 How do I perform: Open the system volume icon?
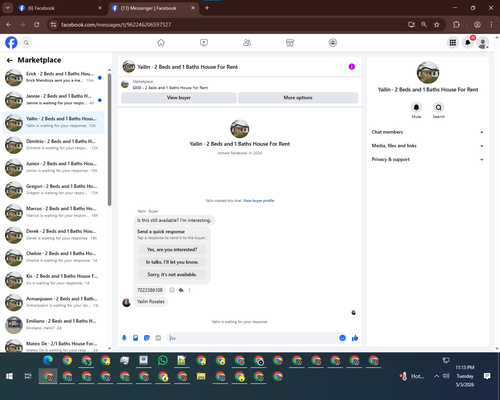point(446,376)
